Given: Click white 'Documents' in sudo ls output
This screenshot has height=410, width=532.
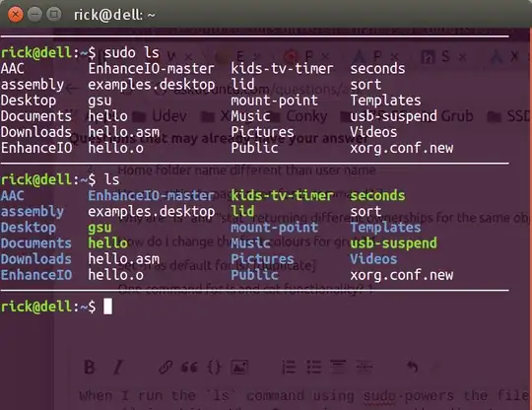Looking at the screenshot, I should (x=36, y=116).
